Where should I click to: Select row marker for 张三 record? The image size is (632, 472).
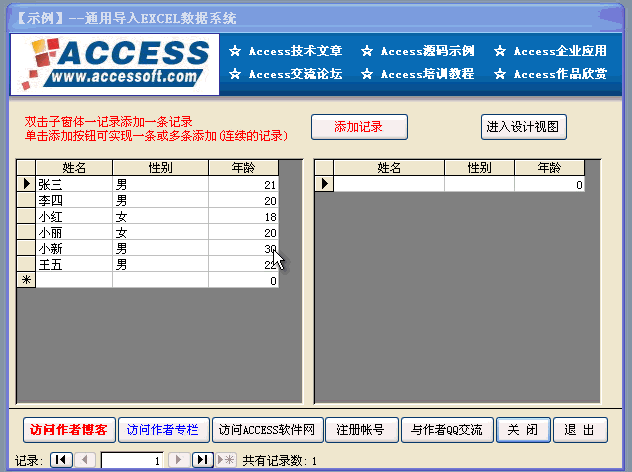tap(26, 184)
